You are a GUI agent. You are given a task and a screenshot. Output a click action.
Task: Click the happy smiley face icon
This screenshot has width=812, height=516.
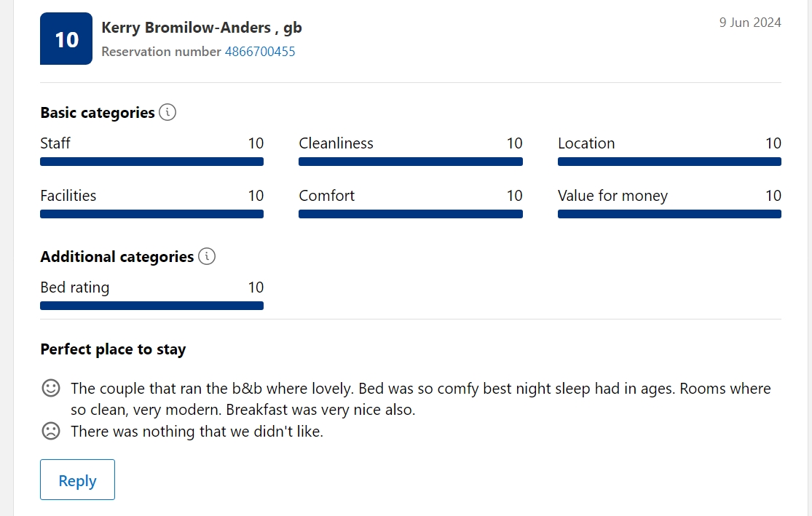coord(51,388)
